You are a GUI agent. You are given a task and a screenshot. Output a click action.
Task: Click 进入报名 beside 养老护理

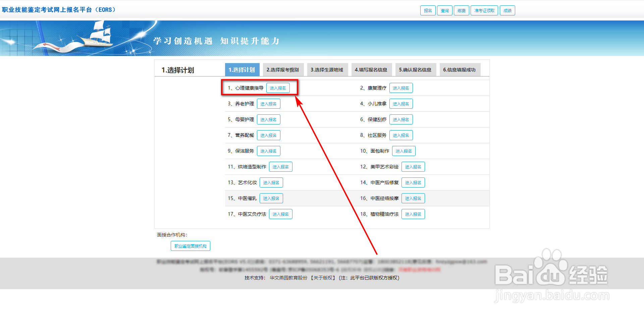(x=268, y=104)
